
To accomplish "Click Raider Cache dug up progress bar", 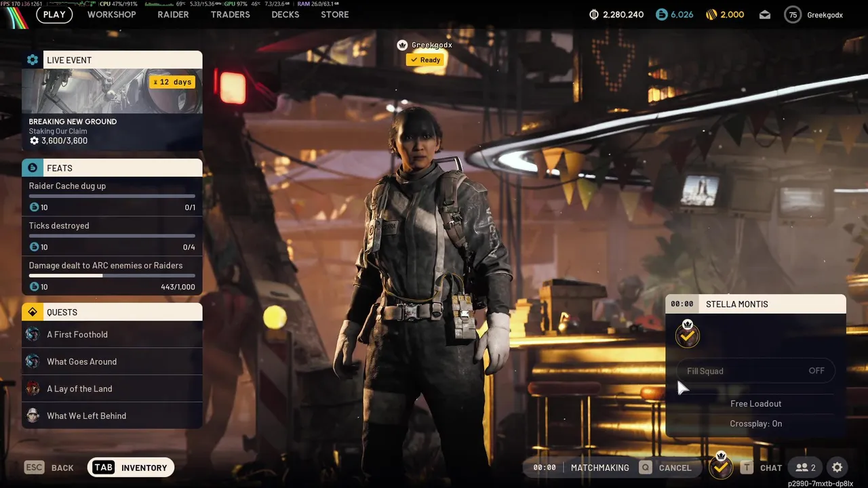I will [x=112, y=197].
